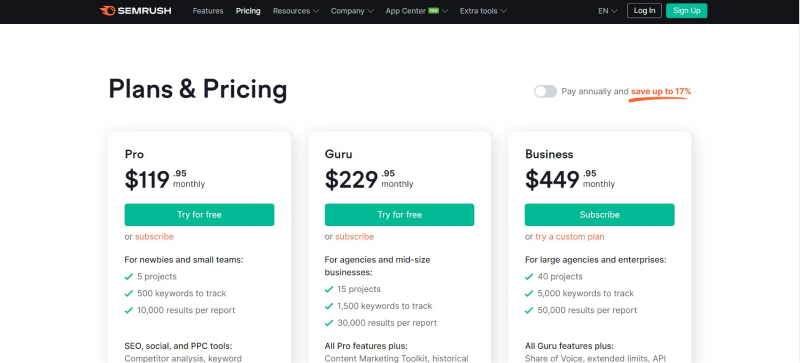Click the 5 projects feature text
The image size is (800, 363).
(157, 277)
